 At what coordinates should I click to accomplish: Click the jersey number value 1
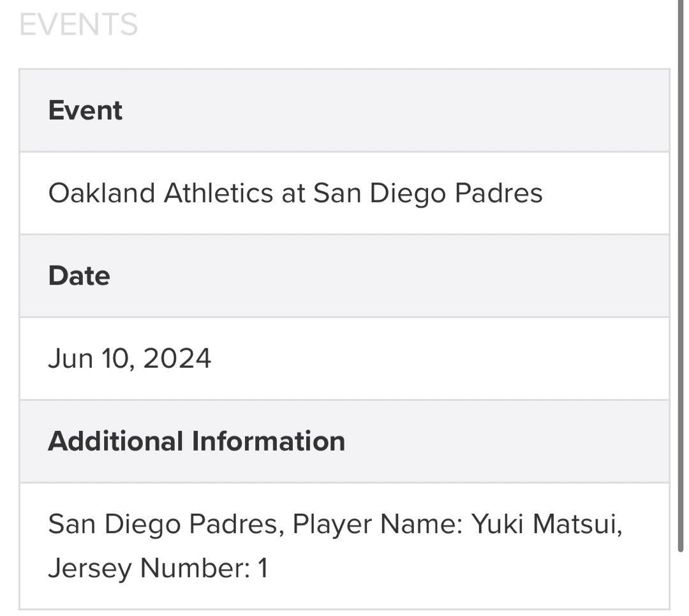262,568
